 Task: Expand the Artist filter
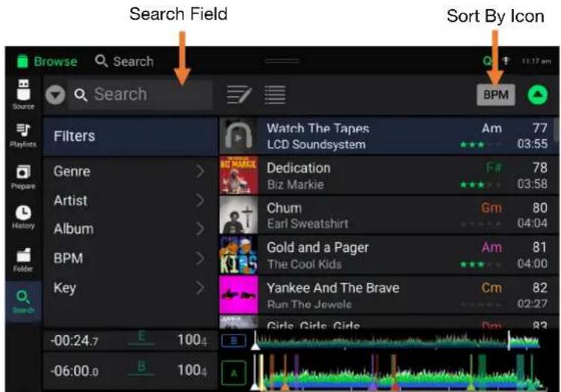pyautogui.click(x=129, y=201)
